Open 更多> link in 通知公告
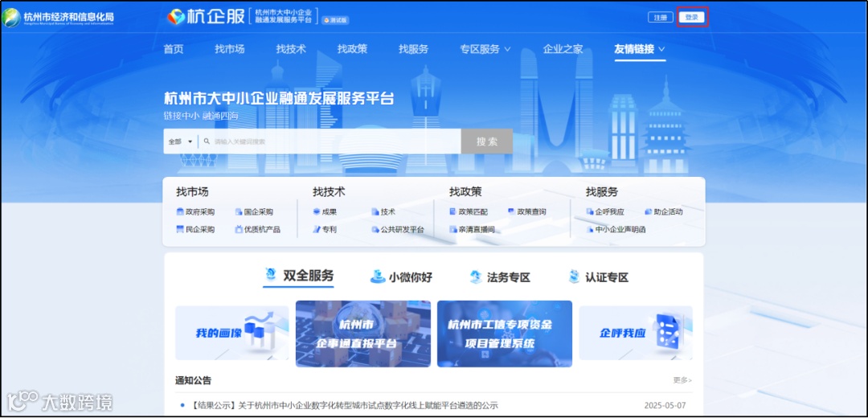868x418 pixels. pos(682,380)
